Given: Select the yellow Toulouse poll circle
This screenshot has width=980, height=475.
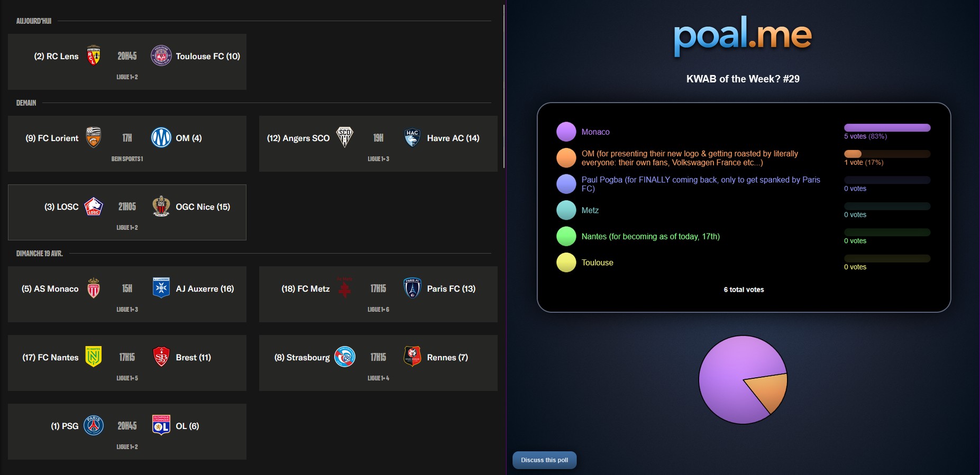Looking at the screenshot, I should [x=566, y=263].
